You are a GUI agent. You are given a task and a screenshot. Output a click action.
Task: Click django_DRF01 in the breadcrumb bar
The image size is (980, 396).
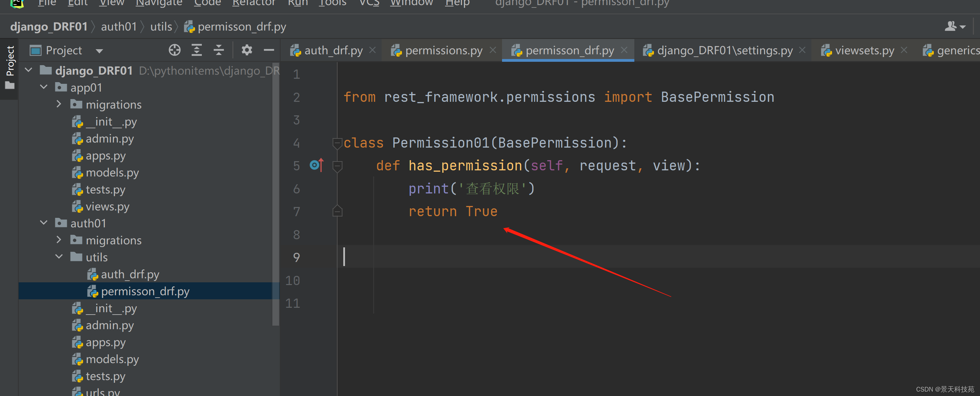pos(49,26)
